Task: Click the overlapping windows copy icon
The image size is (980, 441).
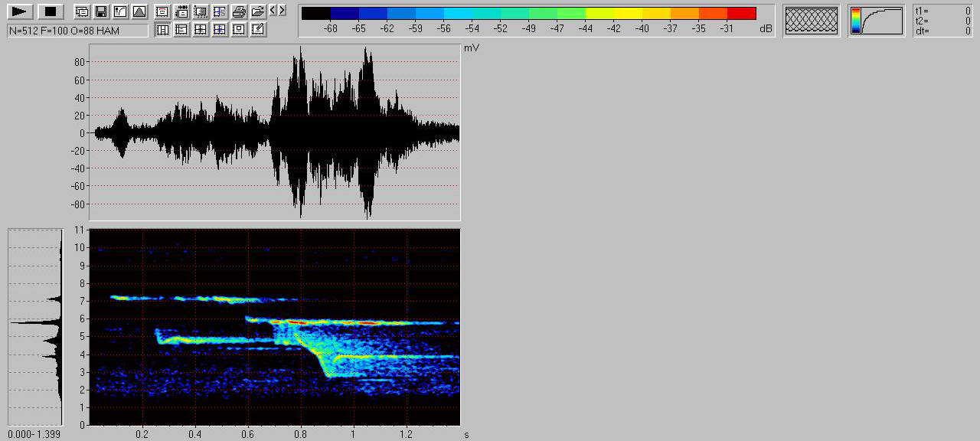Action: 81,11
